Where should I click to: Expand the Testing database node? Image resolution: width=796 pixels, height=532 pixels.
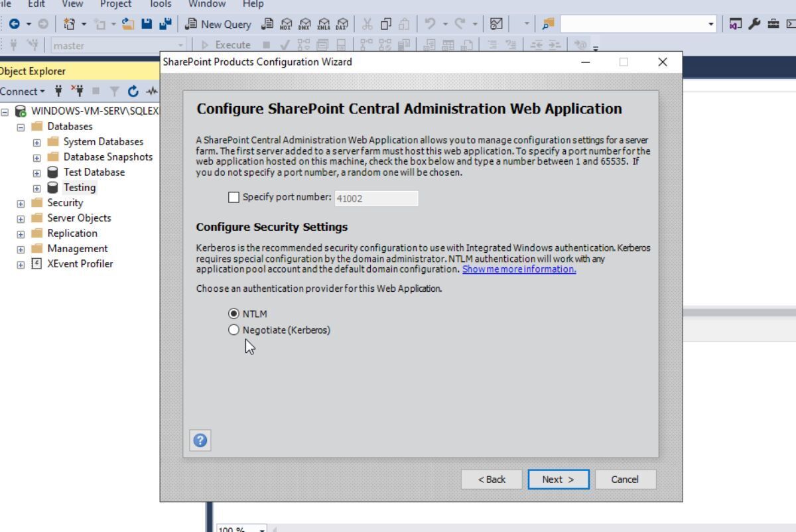[x=36, y=188]
